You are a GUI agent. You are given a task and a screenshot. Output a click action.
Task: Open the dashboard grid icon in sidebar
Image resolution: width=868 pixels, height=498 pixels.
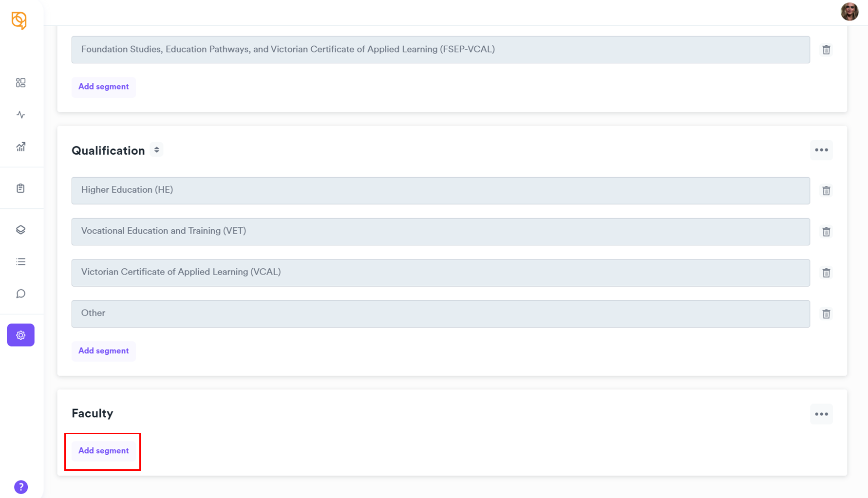click(x=20, y=83)
